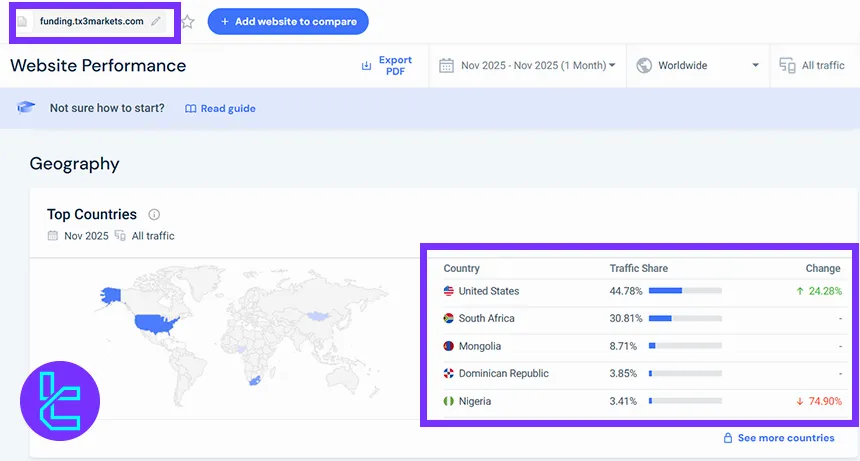Click the pencil edit icon beside funding.tx3markets.com
Screen dimensions: 860x461
pos(156,21)
